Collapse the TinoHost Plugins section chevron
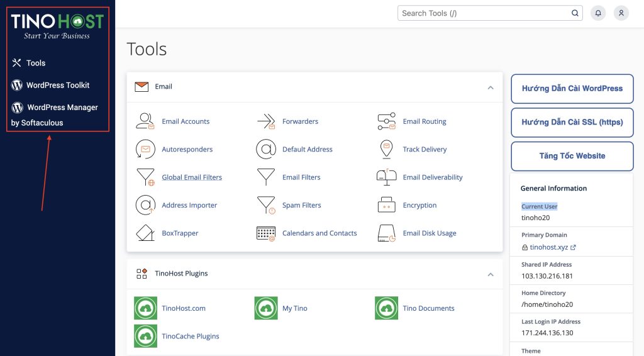The height and width of the screenshot is (356, 644). [x=491, y=274]
